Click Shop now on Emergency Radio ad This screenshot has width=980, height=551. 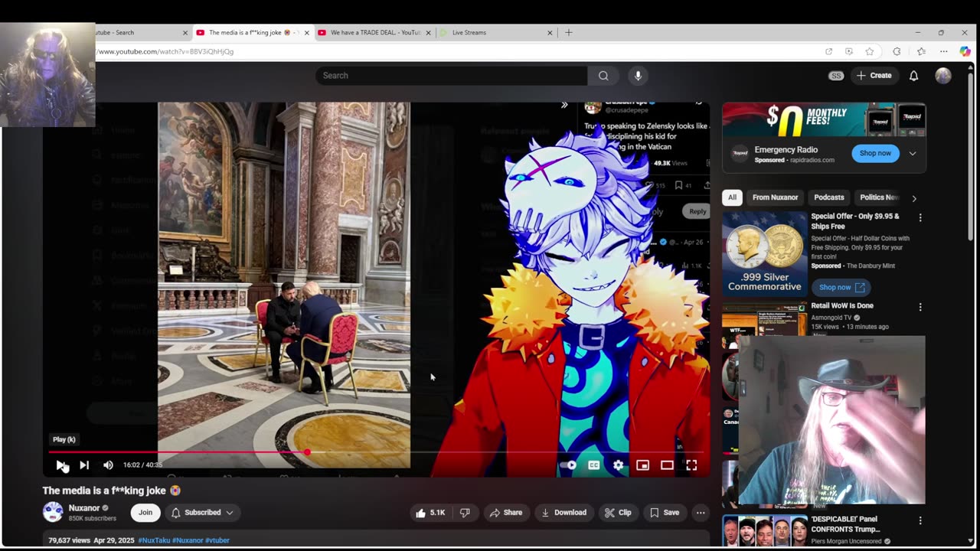pyautogui.click(x=875, y=153)
